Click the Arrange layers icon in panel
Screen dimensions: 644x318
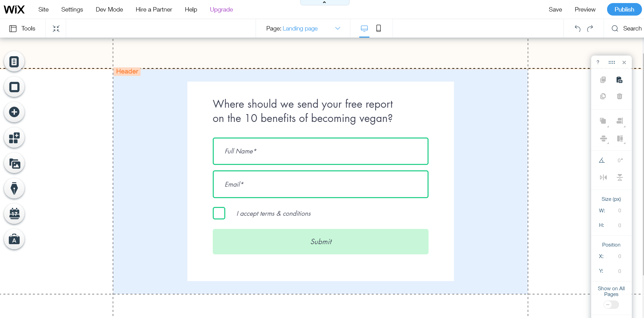(603, 121)
